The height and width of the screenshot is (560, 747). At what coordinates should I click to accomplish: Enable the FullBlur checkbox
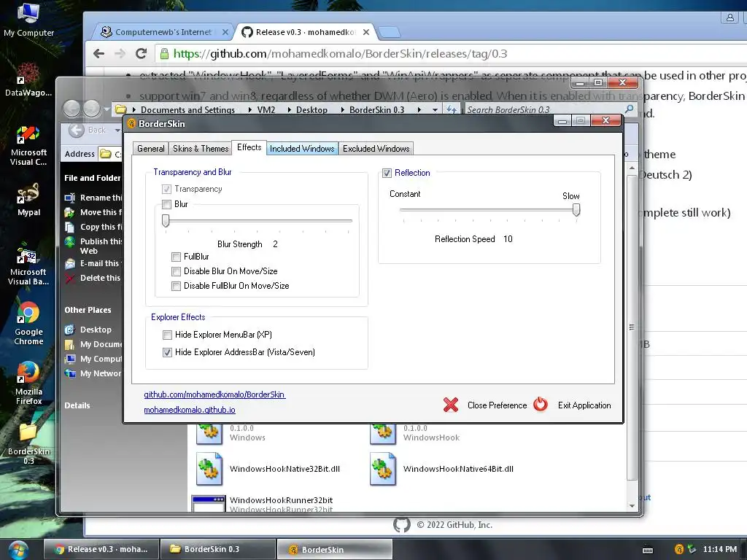pos(176,257)
